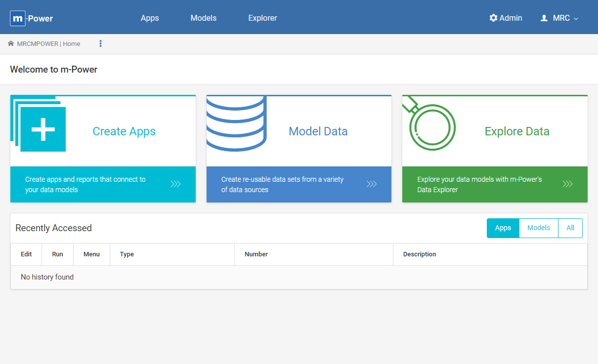598x364 pixels.
Task: Show All items in Recently Accessed
Action: 570,228
